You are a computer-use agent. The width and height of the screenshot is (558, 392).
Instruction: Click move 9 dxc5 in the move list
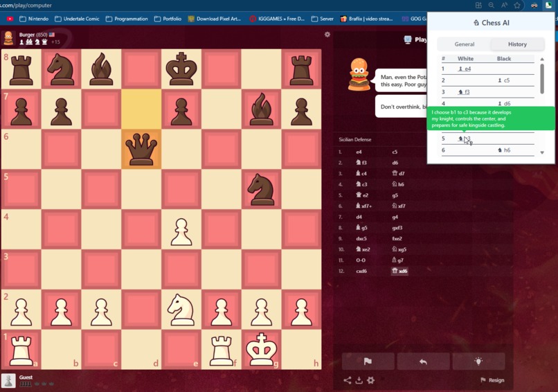pyautogui.click(x=361, y=238)
